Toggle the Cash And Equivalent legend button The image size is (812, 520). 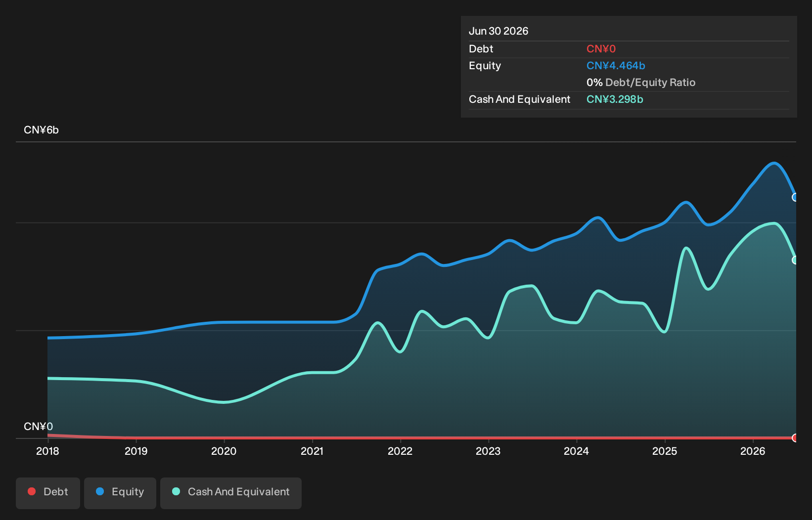(x=231, y=493)
